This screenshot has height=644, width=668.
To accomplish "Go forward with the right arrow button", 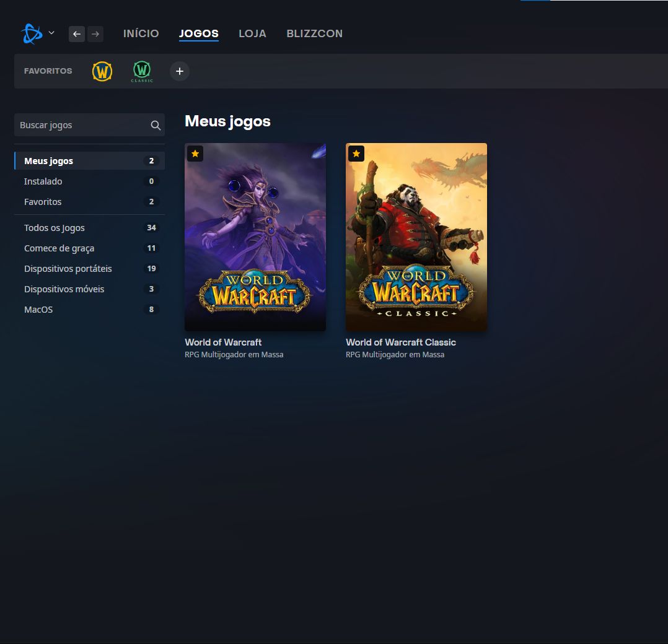I will [x=95, y=34].
